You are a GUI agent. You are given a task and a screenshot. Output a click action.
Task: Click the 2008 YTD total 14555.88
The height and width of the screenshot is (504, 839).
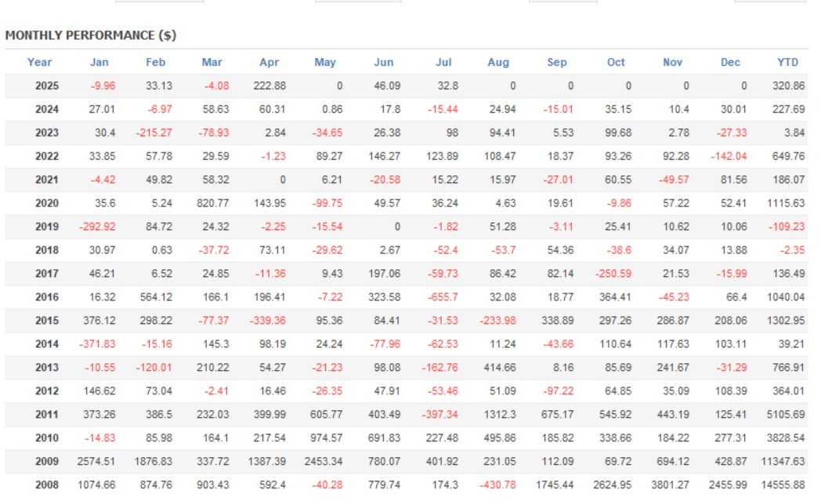pyautogui.click(x=783, y=485)
